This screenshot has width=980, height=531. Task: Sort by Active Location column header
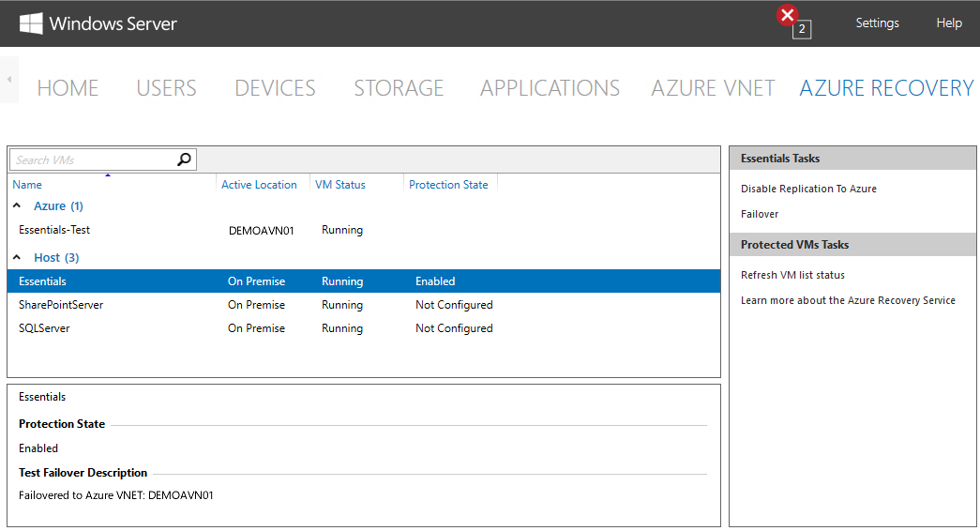[x=259, y=185]
